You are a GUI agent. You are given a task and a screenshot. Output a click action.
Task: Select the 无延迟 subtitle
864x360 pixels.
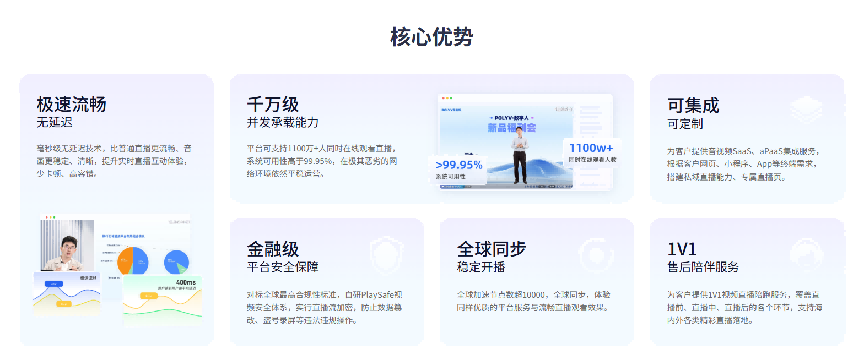point(55,123)
